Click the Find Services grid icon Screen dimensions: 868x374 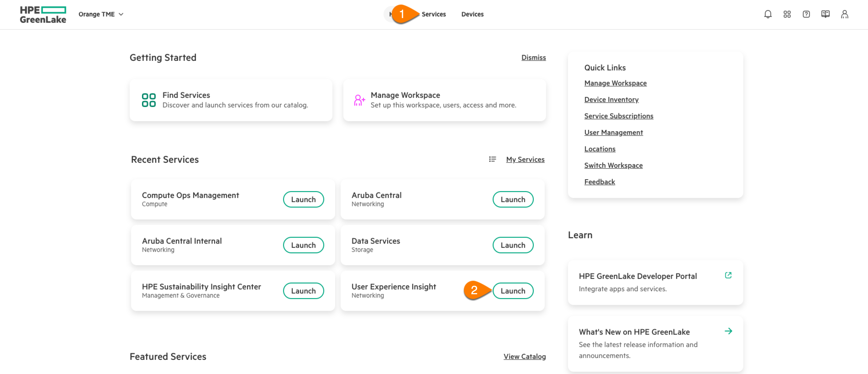pyautogui.click(x=149, y=100)
